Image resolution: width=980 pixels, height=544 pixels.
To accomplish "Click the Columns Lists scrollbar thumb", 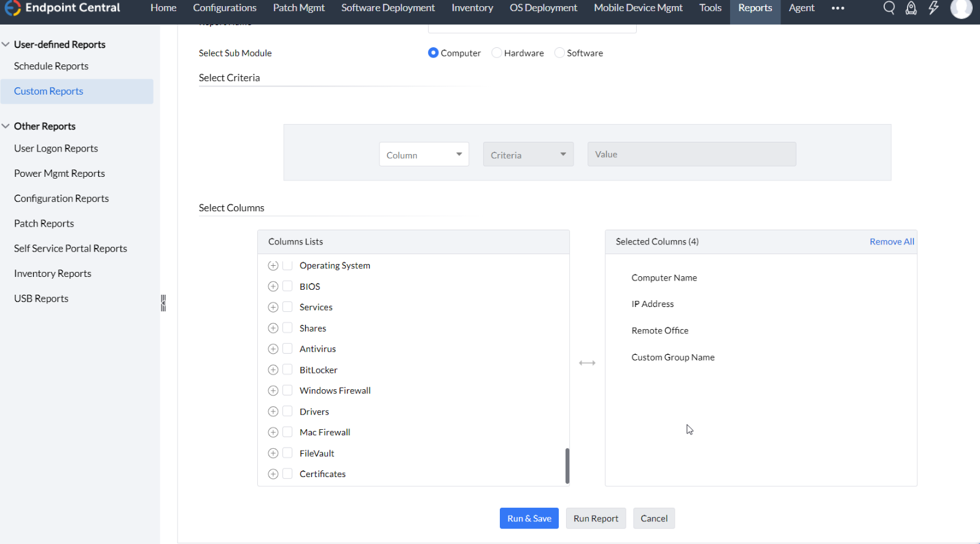I will 567,465.
